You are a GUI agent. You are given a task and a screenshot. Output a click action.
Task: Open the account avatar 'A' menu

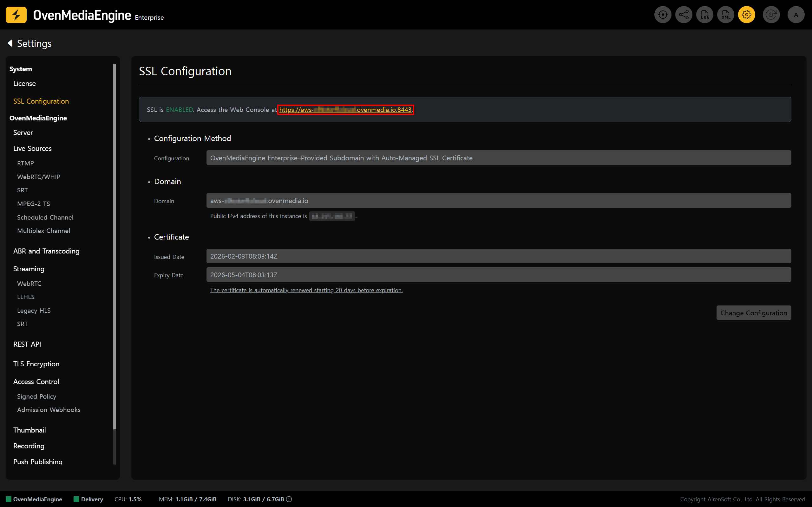tap(796, 15)
